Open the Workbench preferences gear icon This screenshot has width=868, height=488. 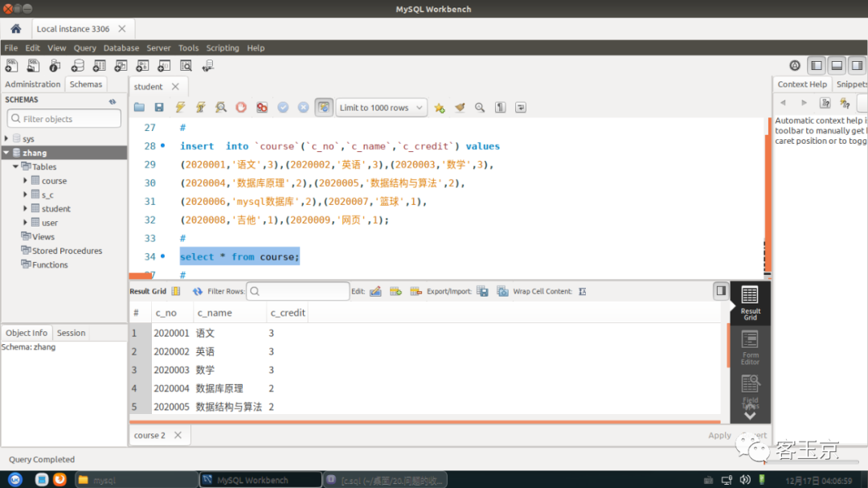[795, 65]
